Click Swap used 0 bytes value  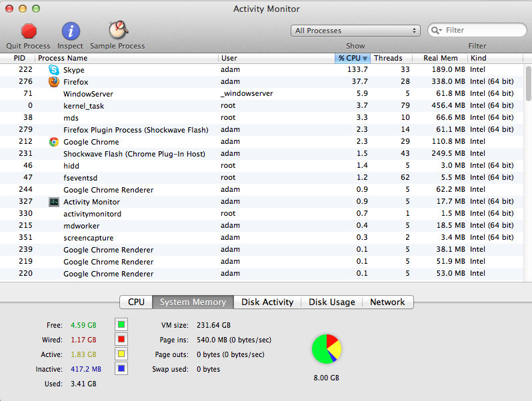coord(208,369)
